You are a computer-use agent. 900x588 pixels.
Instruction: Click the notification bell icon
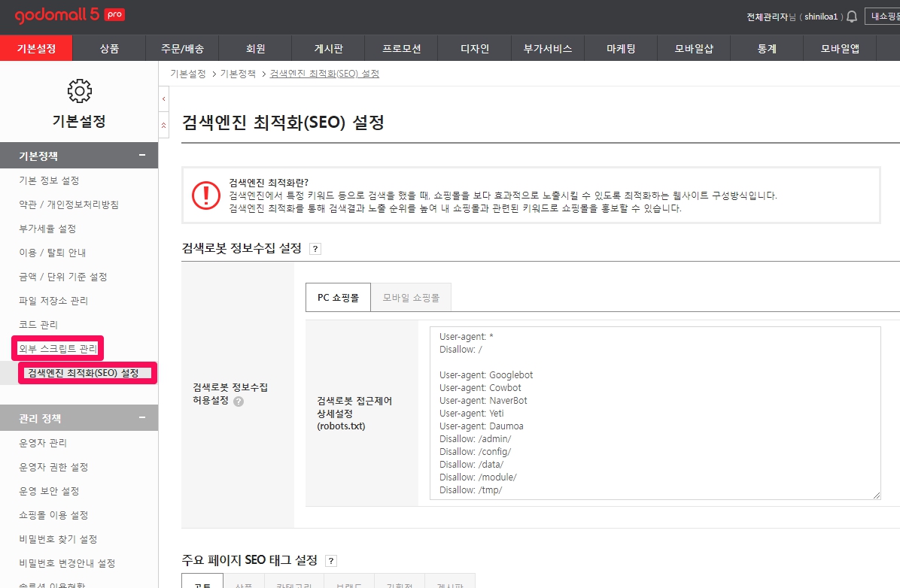coord(852,17)
